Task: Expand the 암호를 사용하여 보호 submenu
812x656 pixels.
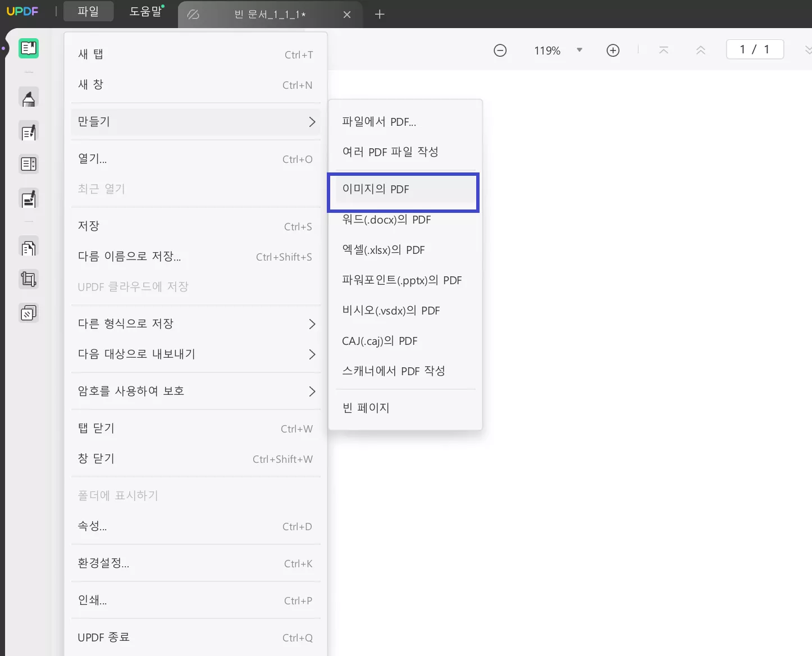Action: pyautogui.click(x=195, y=391)
